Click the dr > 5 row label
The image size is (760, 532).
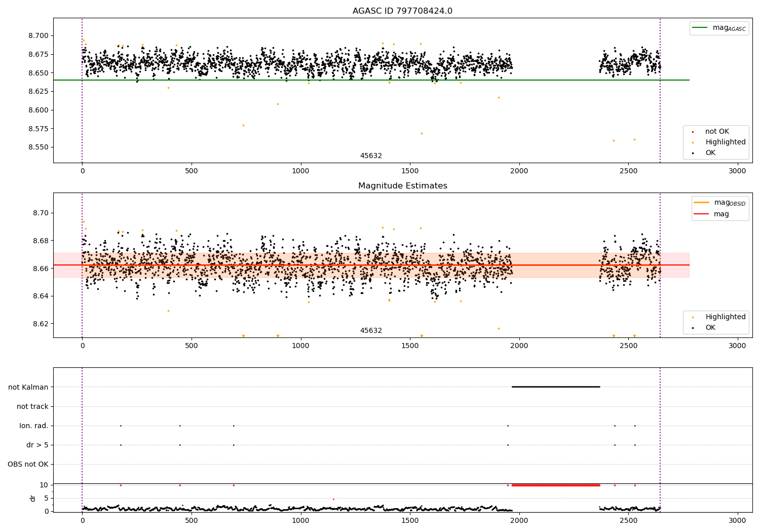(x=37, y=445)
